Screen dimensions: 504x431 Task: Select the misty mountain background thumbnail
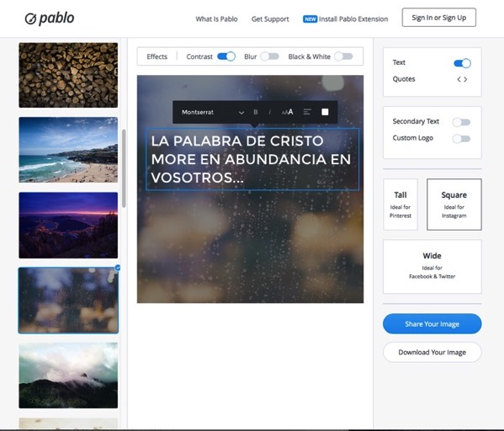pos(68,375)
